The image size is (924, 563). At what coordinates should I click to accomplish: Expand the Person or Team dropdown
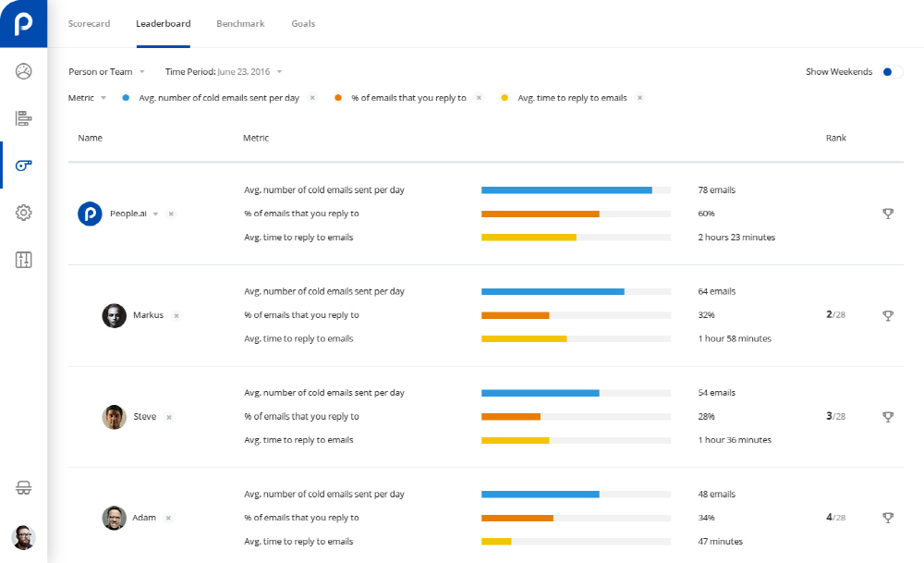[106, 72]
